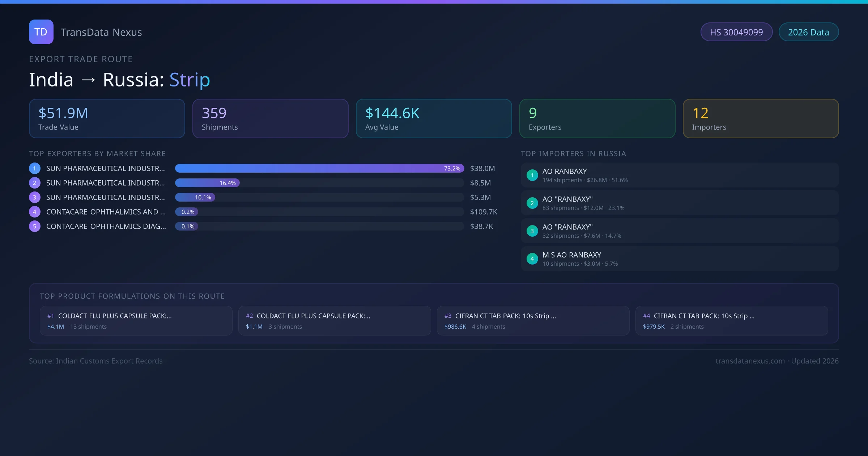Screen dimensions: 868x456
Task: Open #3 CIFRAN CT TAB product card
Action: [x=533, y=321]
